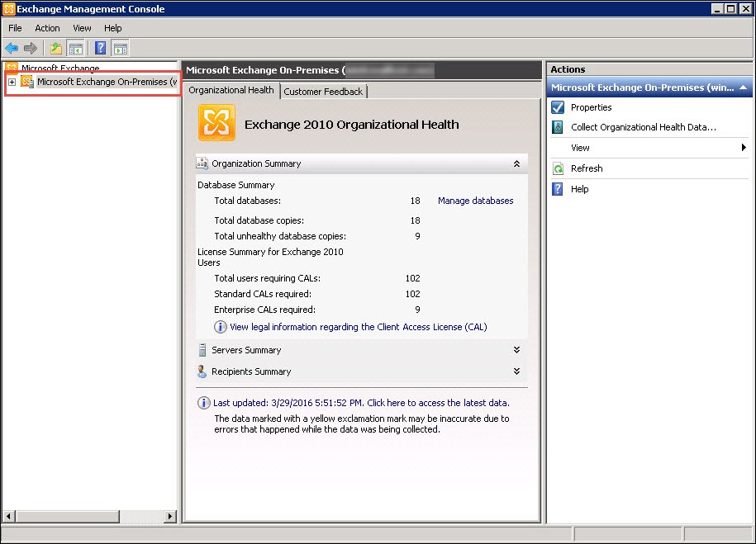Toggle the Show/Hide Action Pane toolbar icon
Viewport: 756px width, 544px height.
click(120, 48)
